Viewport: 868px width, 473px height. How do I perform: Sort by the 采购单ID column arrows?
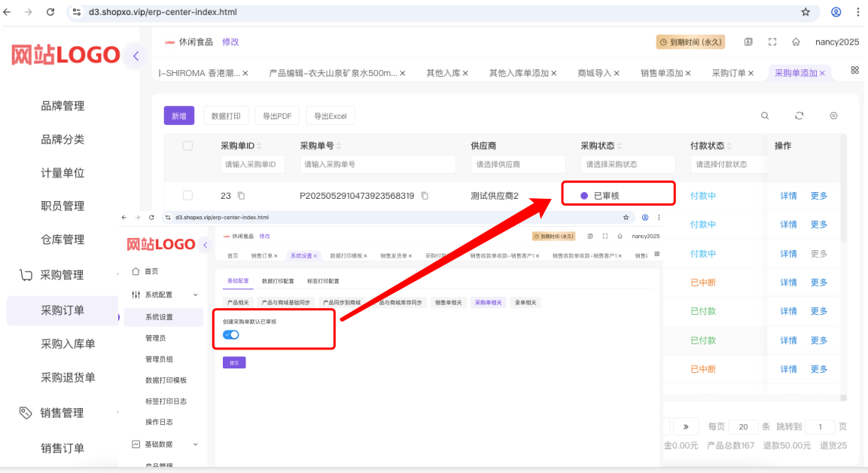pos(259,145)
